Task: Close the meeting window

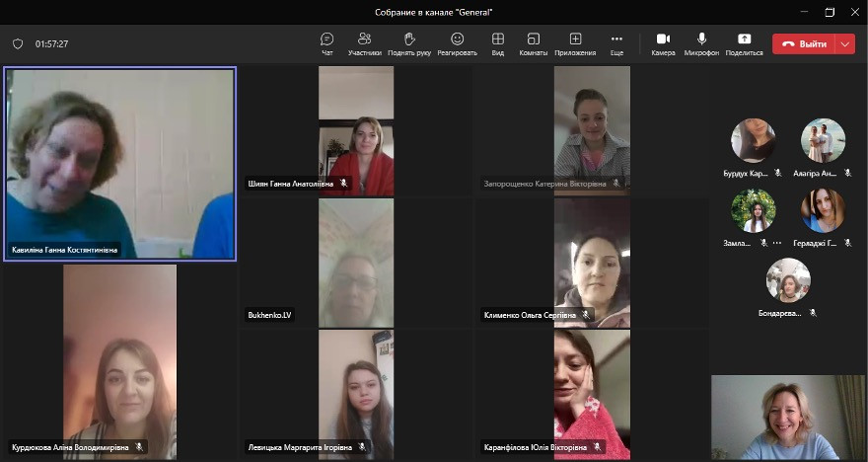Action: [855, 12]
